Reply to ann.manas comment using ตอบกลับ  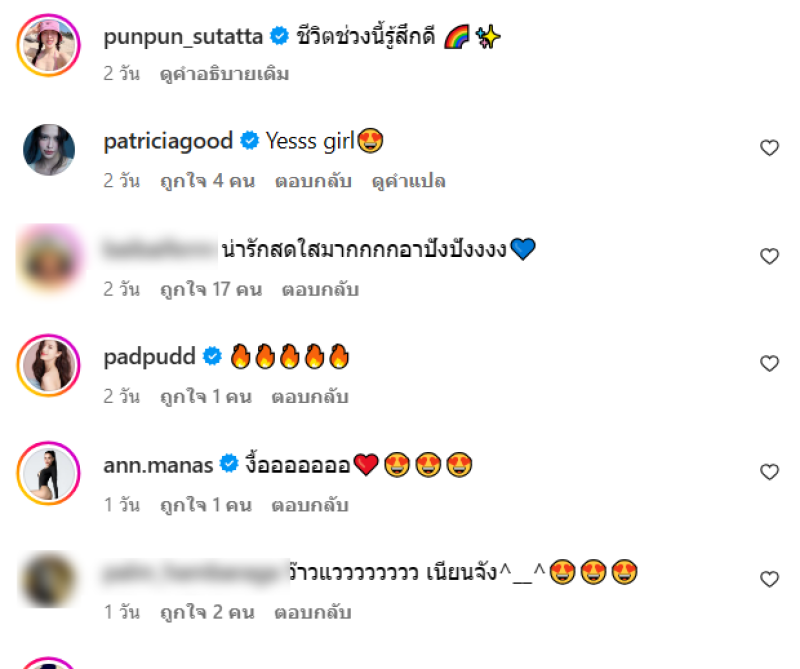point(310,505)
